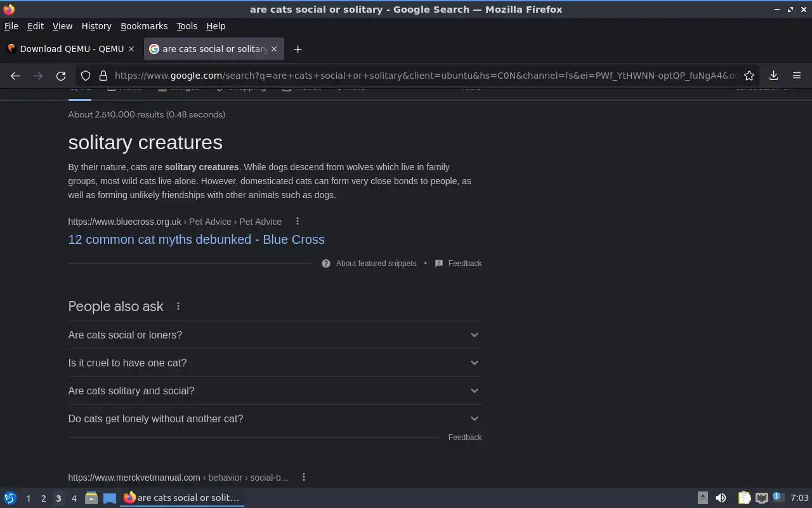
Task: Open a new tab with plus button
Action: tap(298, 49)
